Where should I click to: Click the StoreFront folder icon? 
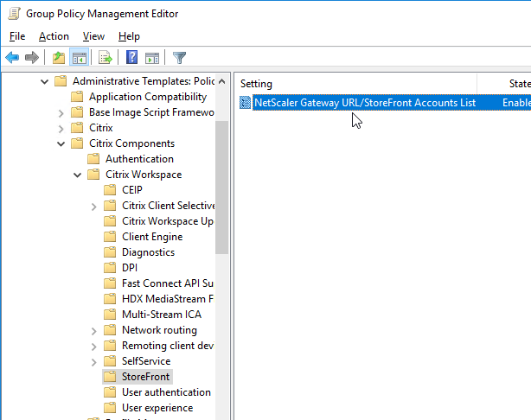[110, 377]
